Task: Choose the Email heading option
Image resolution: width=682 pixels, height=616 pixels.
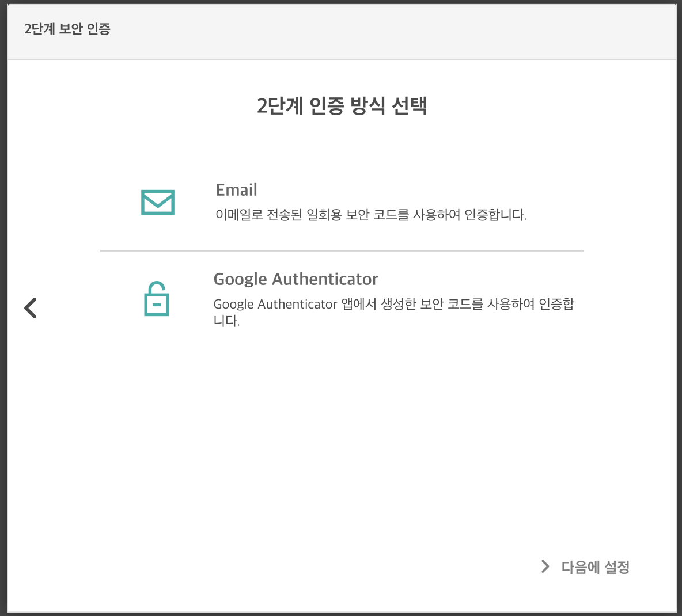Action: click(x=236, y=190)
